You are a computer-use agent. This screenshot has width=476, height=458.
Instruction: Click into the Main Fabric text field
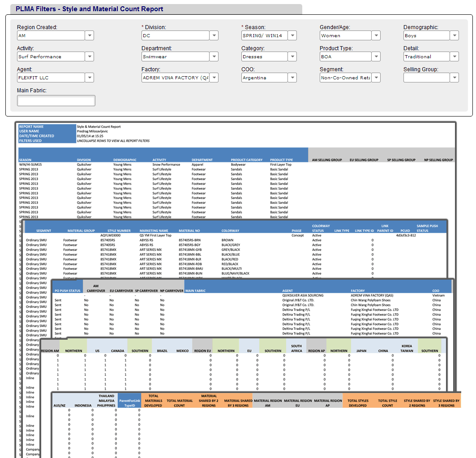[x=56, y=100]
